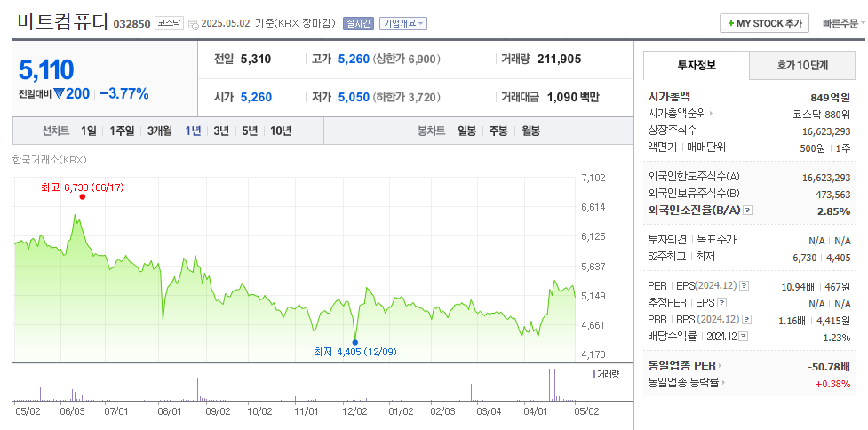868x430 pixels.
Task: Click 거래대금 value 1,090 백만
Action: click(573, 98)
